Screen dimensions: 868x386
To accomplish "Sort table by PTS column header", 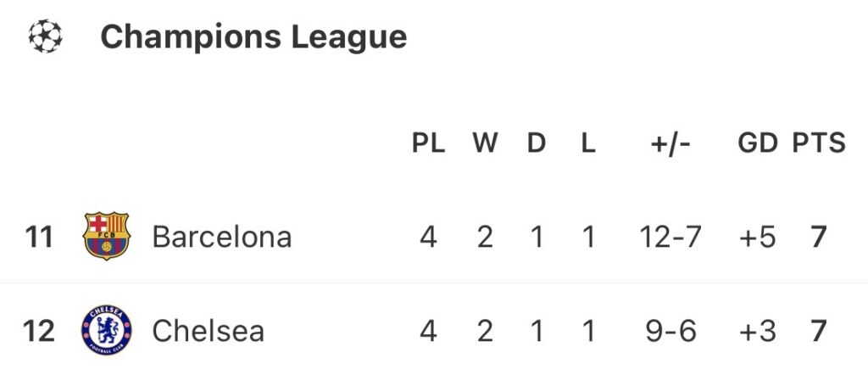I will coord(819,143).
